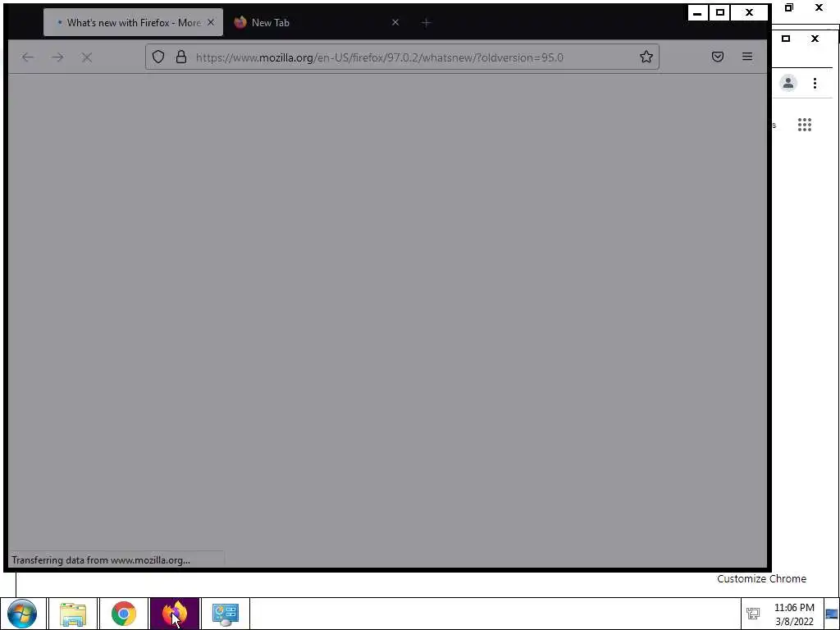
Task: Stop loading the page in Firefox
Action: (x=87, y=57)
